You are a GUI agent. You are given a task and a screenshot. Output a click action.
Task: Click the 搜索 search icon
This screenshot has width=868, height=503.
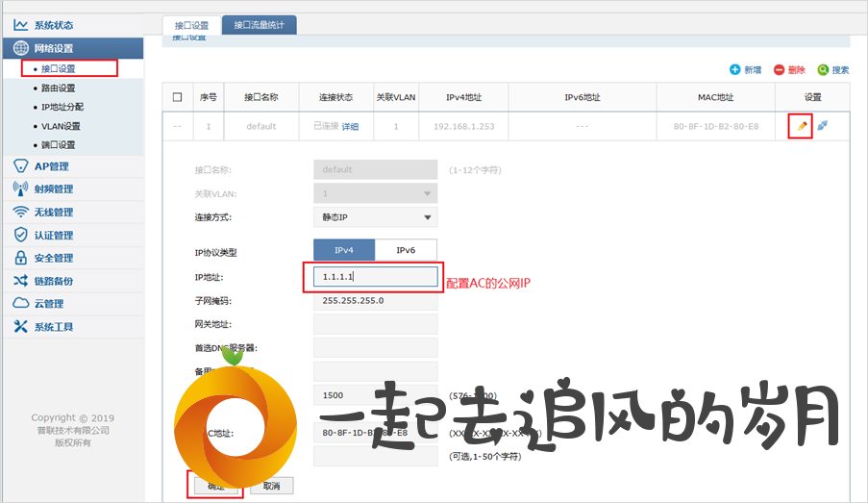(823, 69)
